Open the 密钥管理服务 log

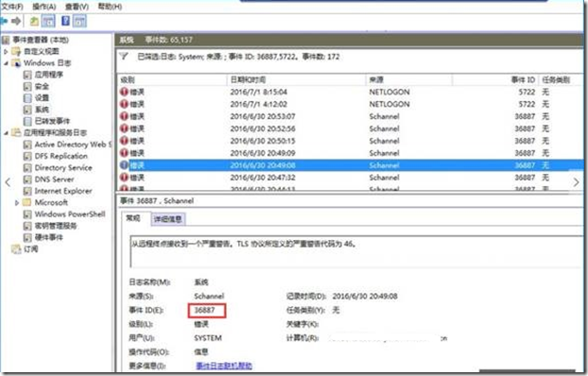point(56,226)
